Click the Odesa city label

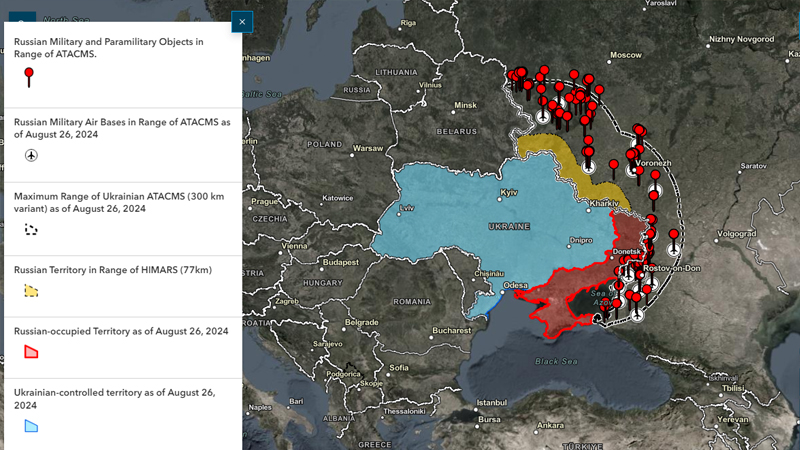click(515, 285)
